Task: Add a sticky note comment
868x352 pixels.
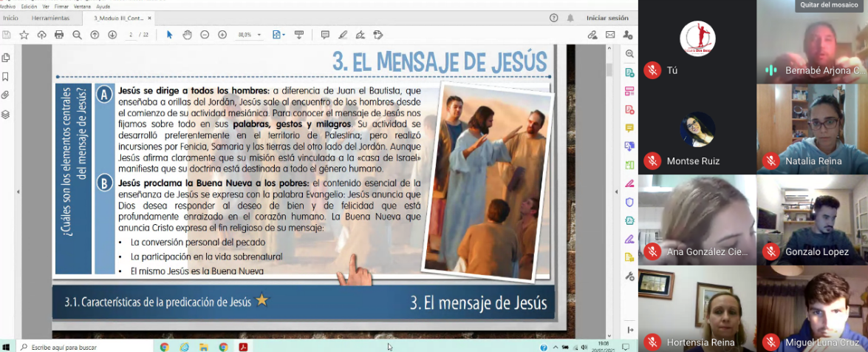Action: pos(325,35)
